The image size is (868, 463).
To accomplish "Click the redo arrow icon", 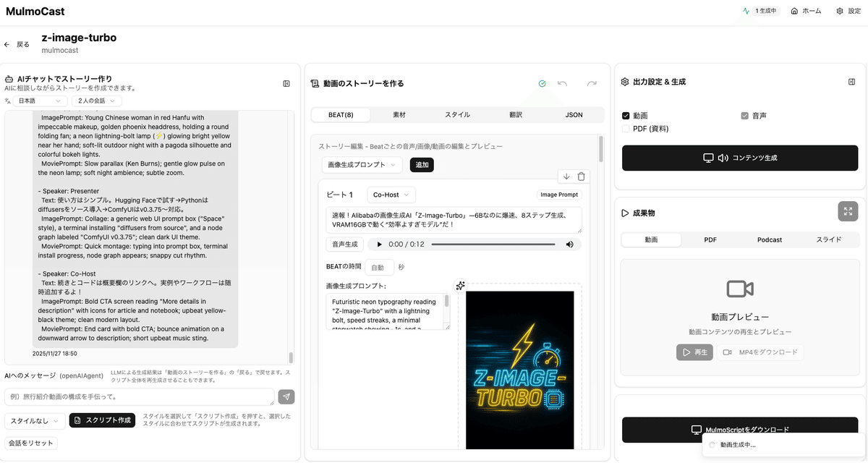I will 592,84.
